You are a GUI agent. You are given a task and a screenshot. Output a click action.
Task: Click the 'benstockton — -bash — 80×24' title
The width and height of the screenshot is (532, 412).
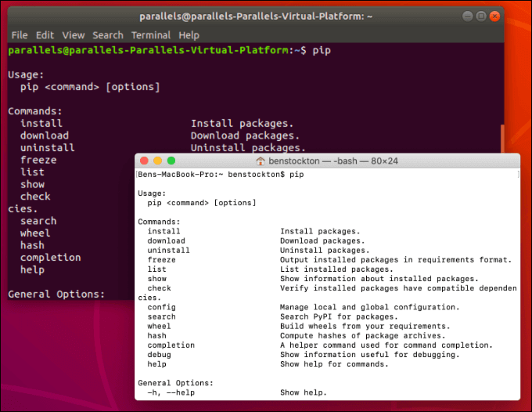[333, 161]
